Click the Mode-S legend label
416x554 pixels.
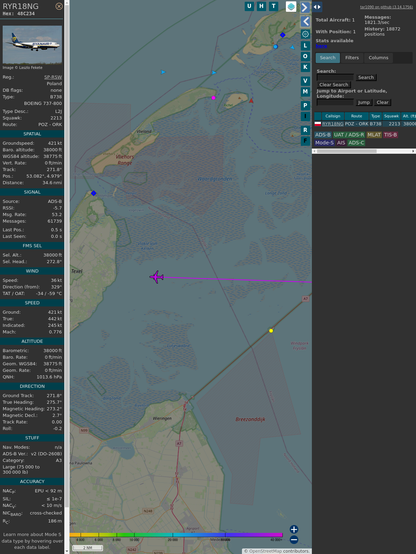point(324,143)
